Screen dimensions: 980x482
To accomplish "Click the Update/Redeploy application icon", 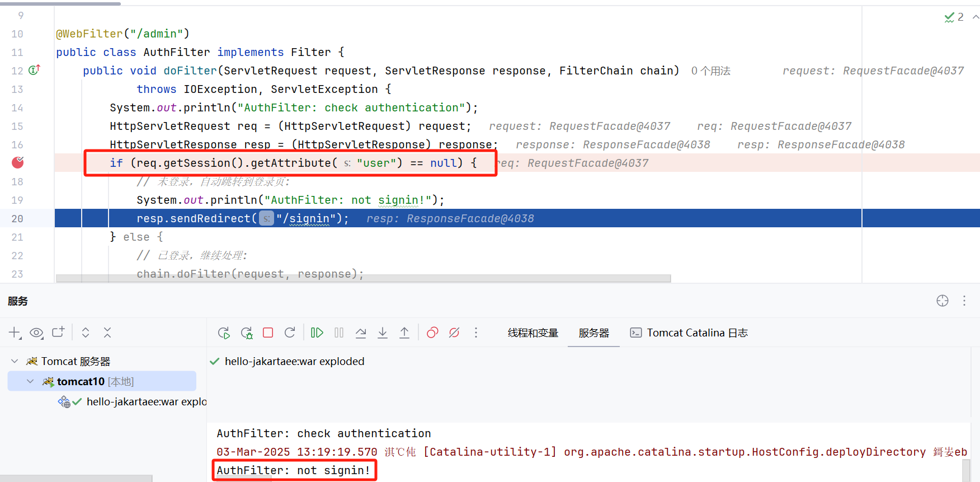I will [290, 333].
